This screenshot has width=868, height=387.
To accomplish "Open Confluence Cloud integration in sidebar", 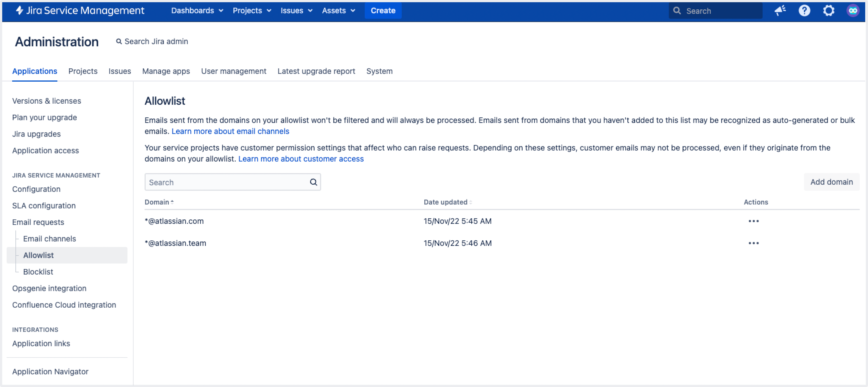I will click(x=64, y=305).
